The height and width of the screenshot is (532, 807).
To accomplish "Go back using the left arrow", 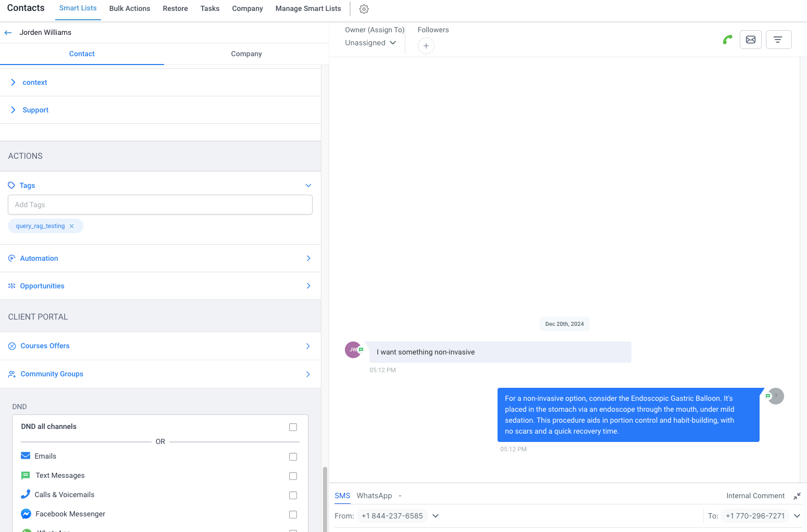I will click(8, 32).
